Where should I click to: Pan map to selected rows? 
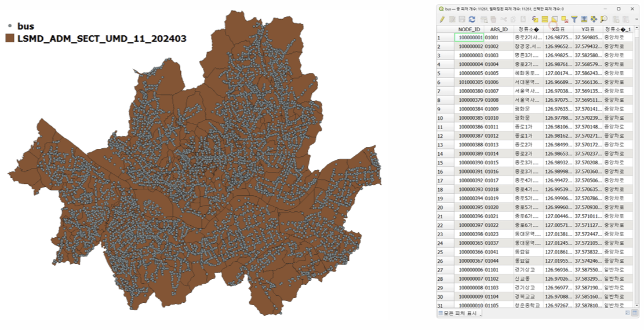click(594, 19)
